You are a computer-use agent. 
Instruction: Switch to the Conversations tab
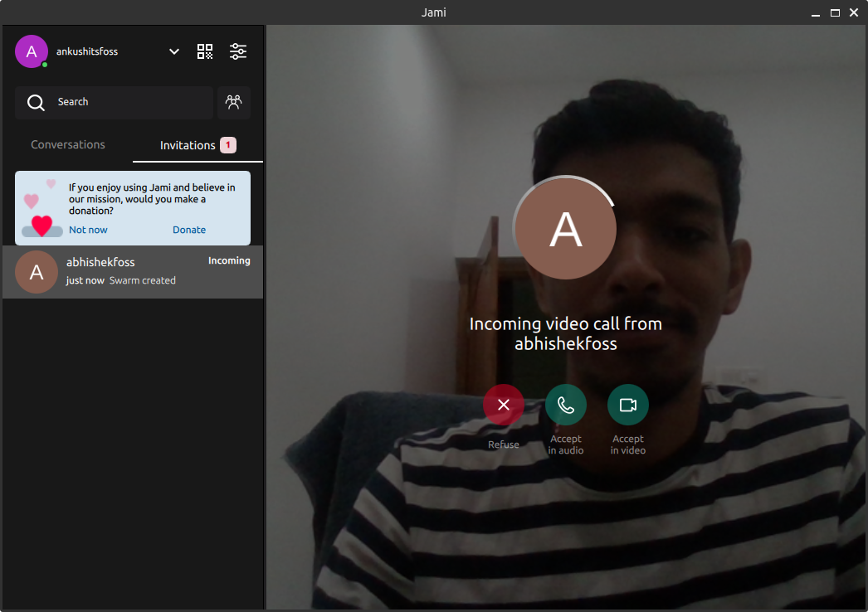(67, 144)
